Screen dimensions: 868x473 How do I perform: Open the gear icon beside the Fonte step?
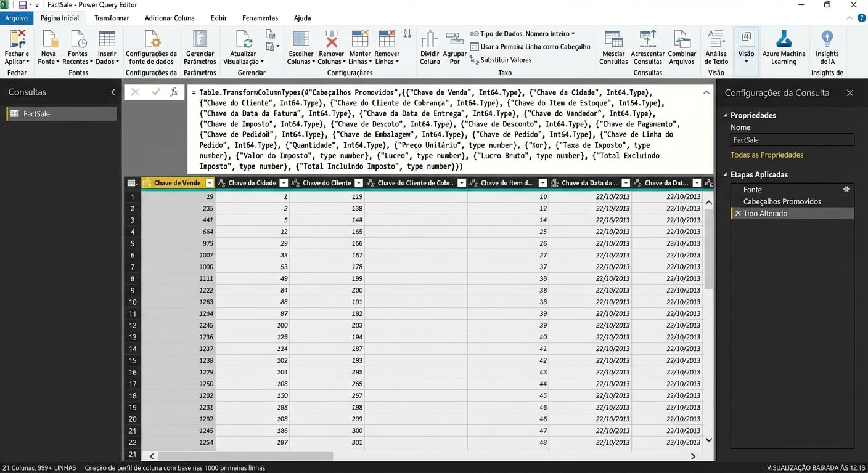pyautogui.click(x=846, y=189)
